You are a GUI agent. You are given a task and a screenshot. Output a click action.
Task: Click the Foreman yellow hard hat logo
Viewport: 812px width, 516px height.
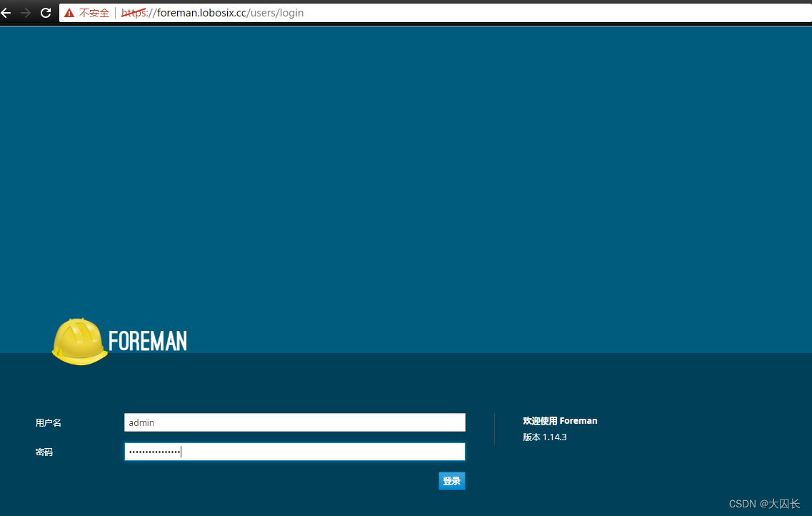tap(79, 342)
